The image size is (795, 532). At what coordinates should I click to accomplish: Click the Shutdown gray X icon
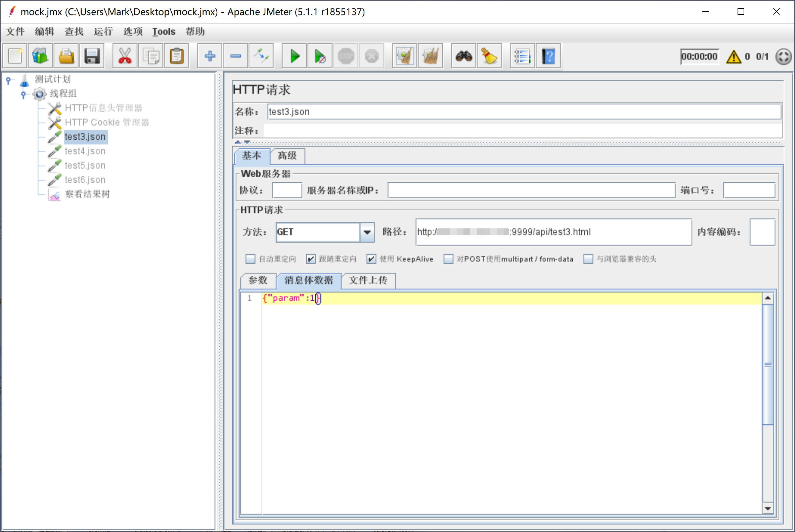pyautogui.click(x=371, y=56)
